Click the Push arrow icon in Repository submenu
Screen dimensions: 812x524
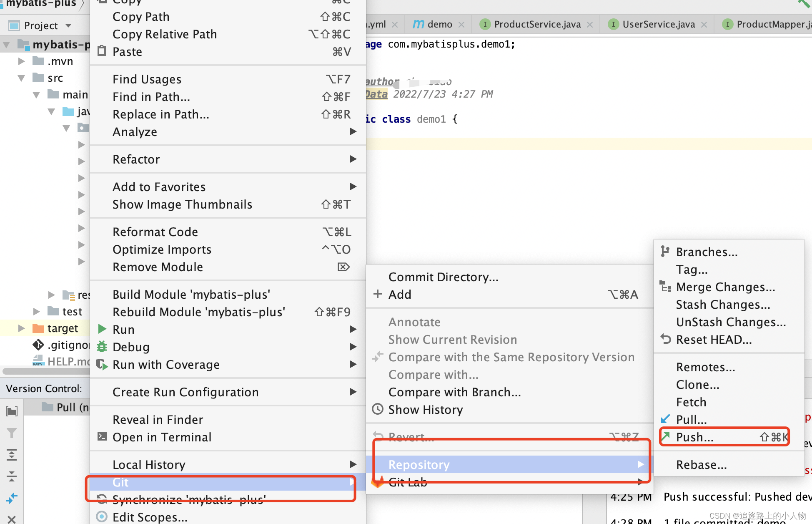666,437
